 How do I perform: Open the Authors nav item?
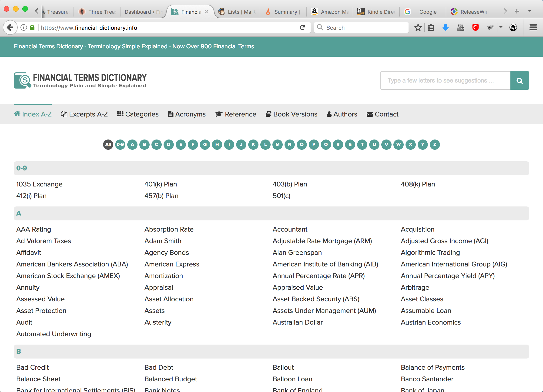tap(342, 114)
